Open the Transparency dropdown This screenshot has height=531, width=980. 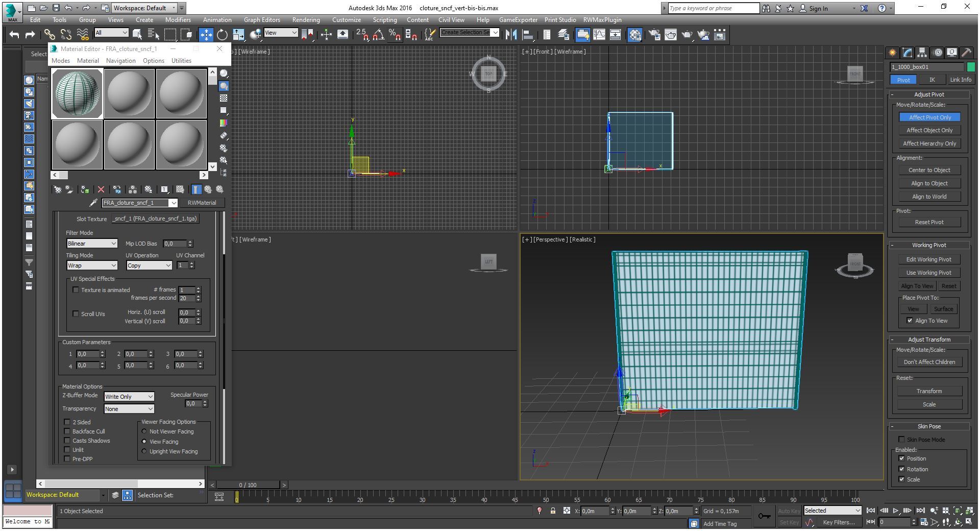click(x=129, y=409)
